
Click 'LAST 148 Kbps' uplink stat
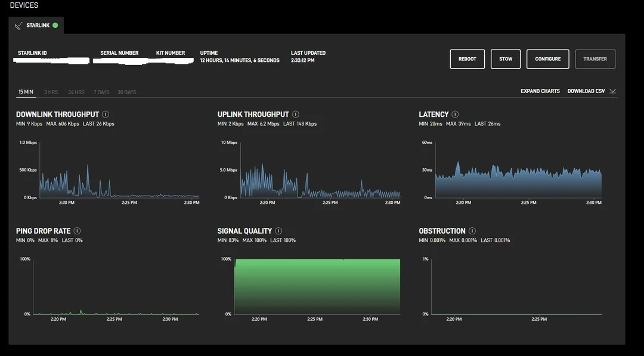click(x=300, y=124)
